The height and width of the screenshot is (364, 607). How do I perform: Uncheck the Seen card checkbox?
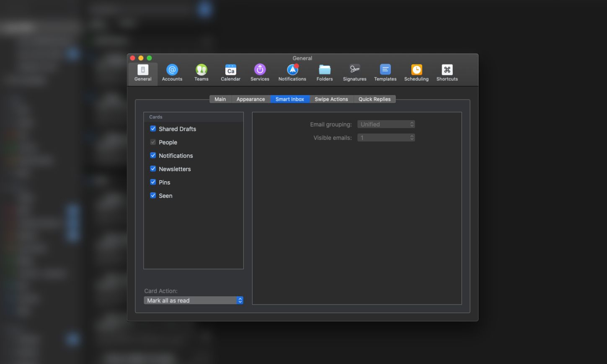tap(153, 196)
